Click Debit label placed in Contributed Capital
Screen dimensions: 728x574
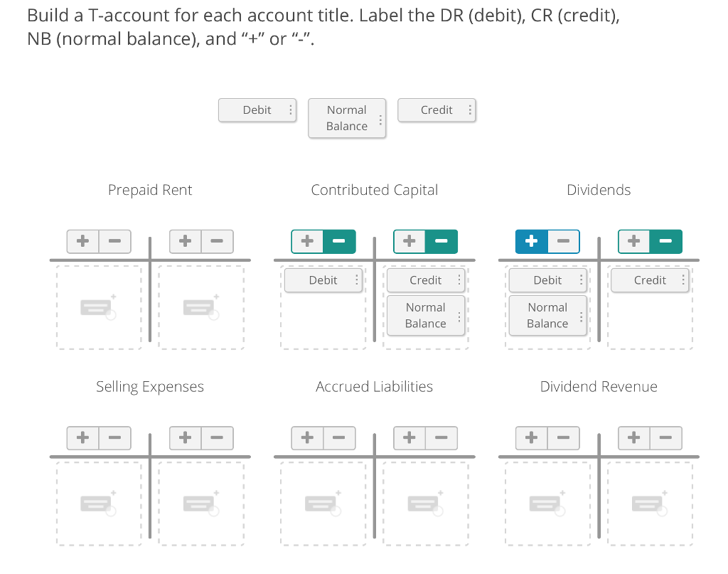pos(323,280)
